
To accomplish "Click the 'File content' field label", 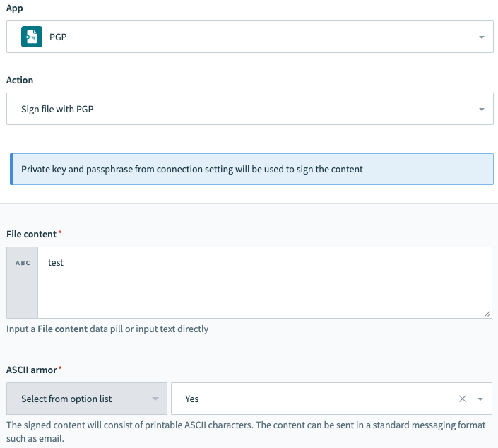I will tap(32, 234).
